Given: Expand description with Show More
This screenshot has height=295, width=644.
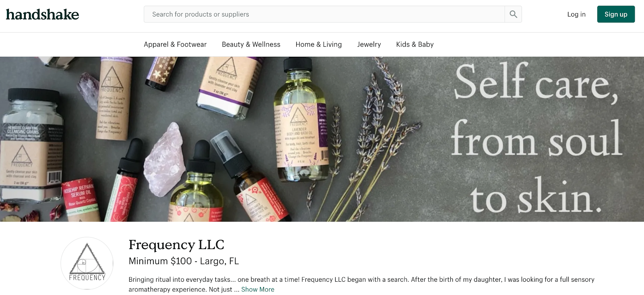Looking at the screenshot, I should tap(258, 289).
